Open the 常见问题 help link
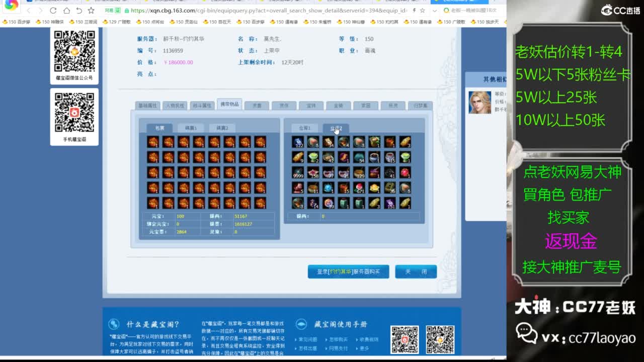 pos(308,339)
